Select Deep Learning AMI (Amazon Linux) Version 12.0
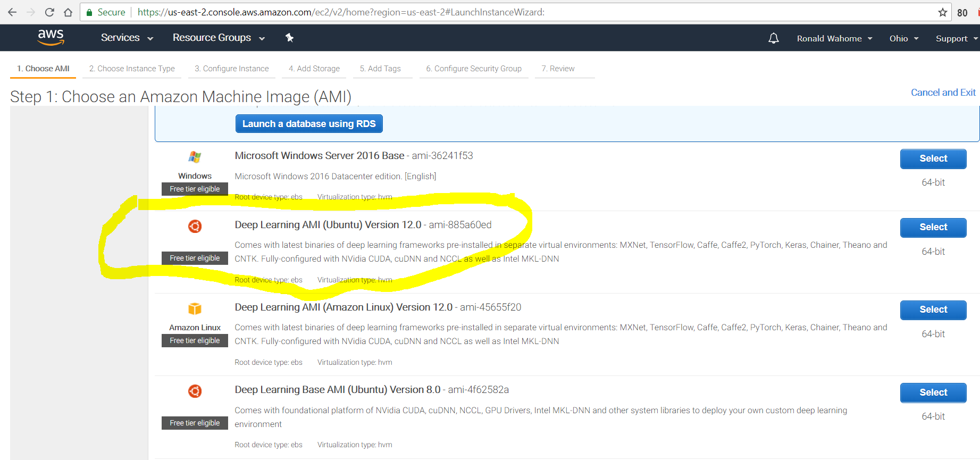The image size is (980, 460). point(933,310)
